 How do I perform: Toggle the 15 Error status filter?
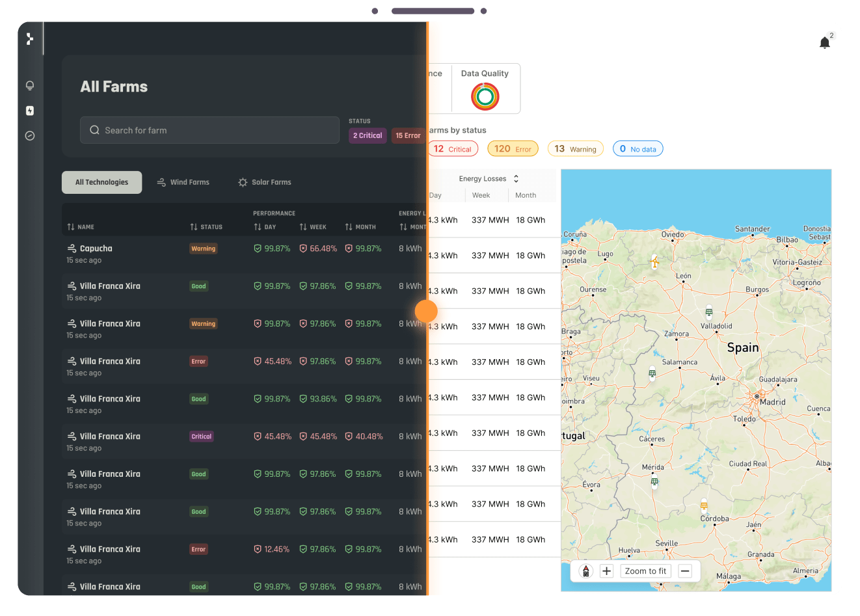pos(408,135)
